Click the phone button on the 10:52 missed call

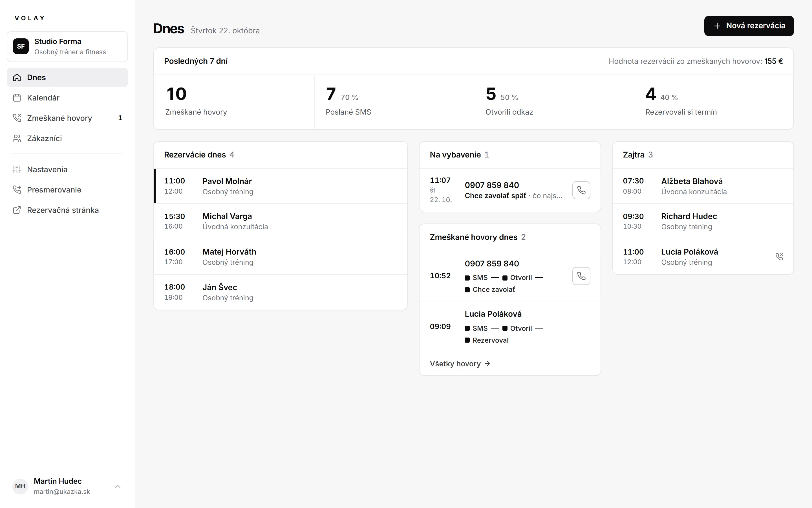(581, 276)
